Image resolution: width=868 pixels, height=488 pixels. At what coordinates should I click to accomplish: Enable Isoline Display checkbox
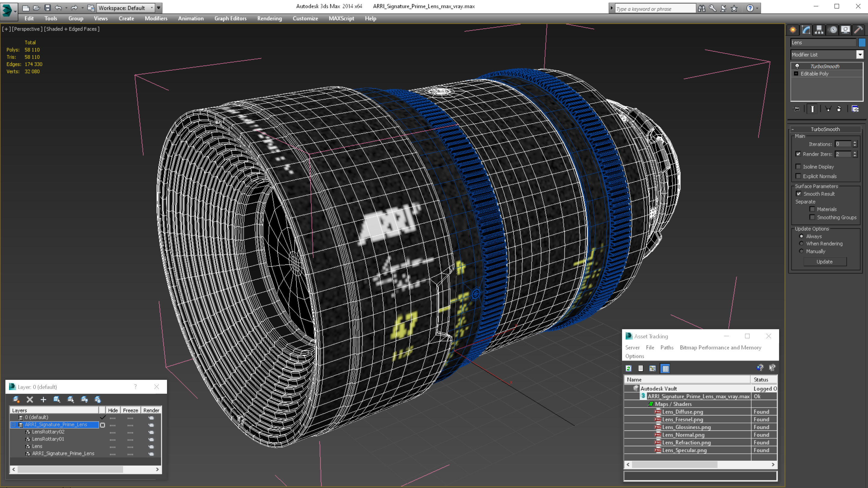coord(798,166)
